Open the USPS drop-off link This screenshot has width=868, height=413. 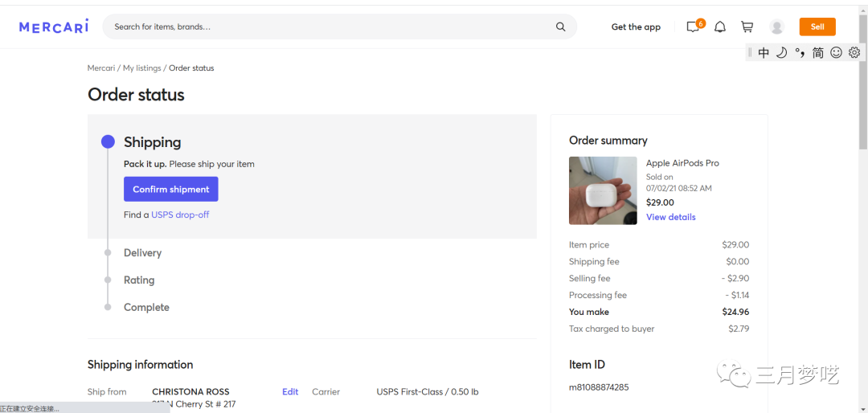[180, 215]
